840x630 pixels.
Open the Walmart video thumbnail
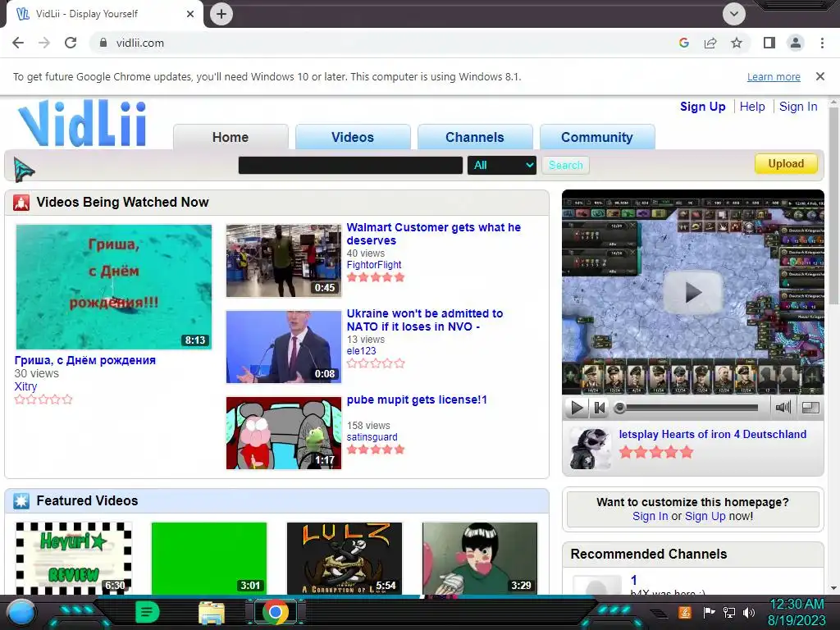[x=283, y=260]
